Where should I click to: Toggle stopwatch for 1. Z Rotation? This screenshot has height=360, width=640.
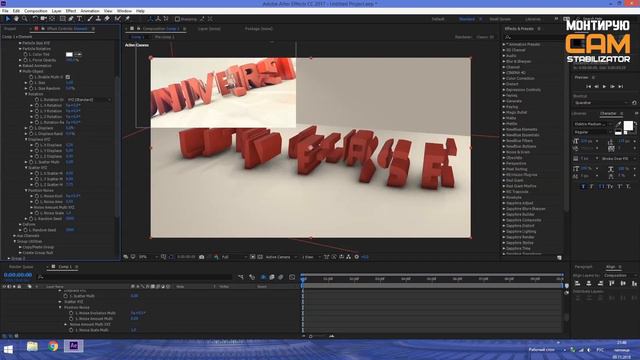[x=37, y=117]
